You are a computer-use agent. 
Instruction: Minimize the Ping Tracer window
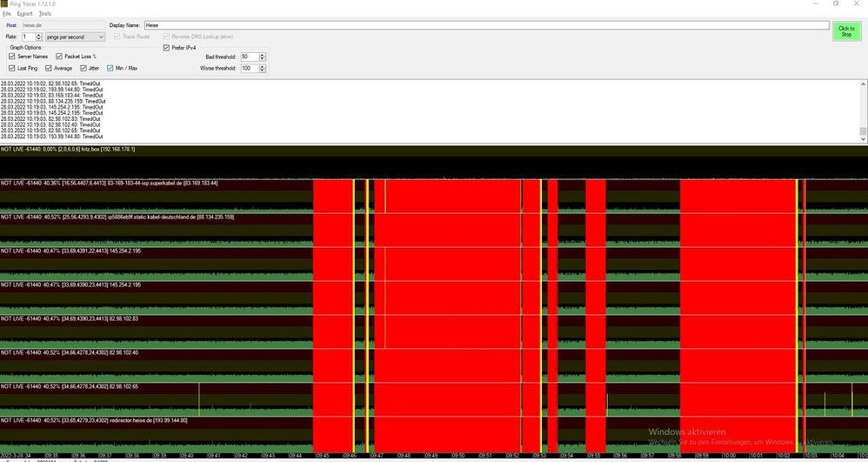coord(816,3)
